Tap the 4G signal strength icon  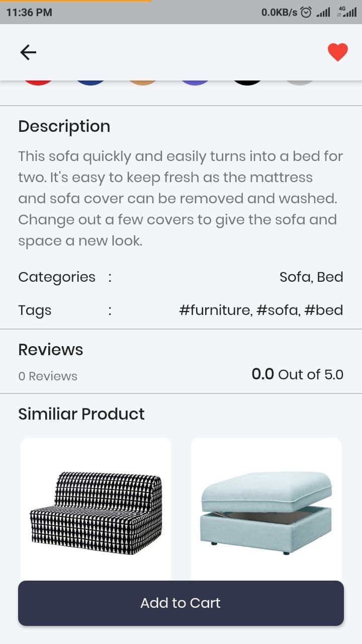[346, 12]
